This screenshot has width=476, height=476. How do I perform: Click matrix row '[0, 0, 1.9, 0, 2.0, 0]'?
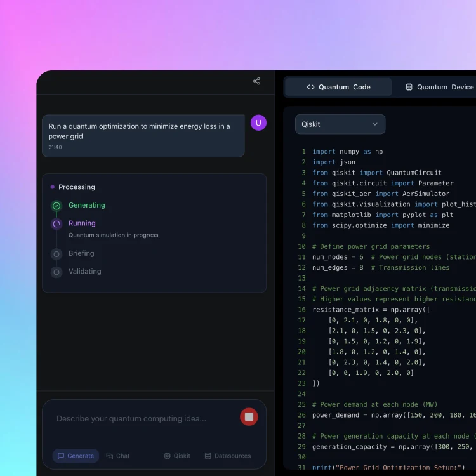pos(371,373)
